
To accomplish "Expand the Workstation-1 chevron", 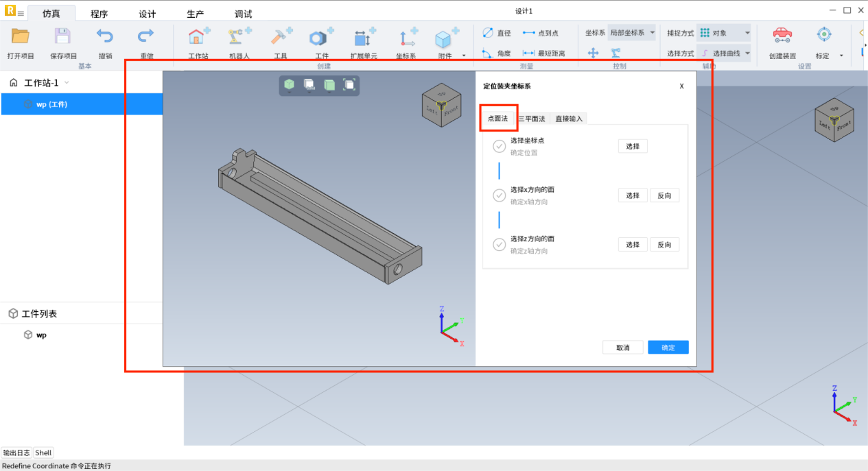I will (x=67, y=83).
